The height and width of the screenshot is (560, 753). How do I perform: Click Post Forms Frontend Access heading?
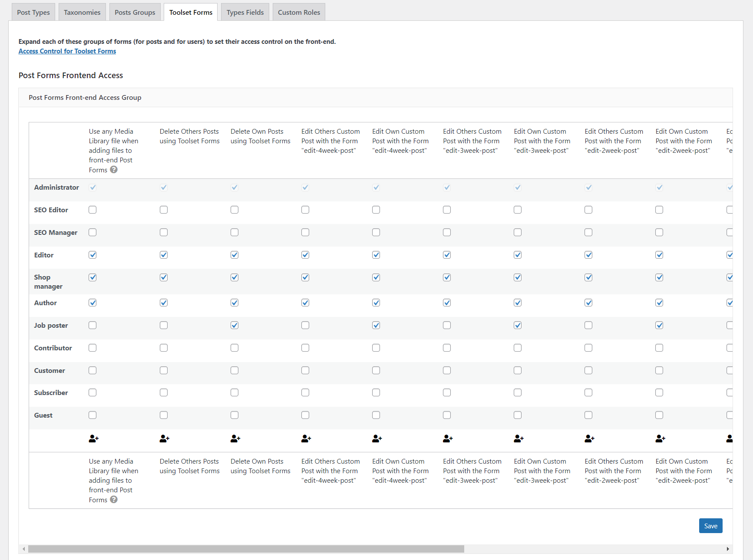click(71, 76)
